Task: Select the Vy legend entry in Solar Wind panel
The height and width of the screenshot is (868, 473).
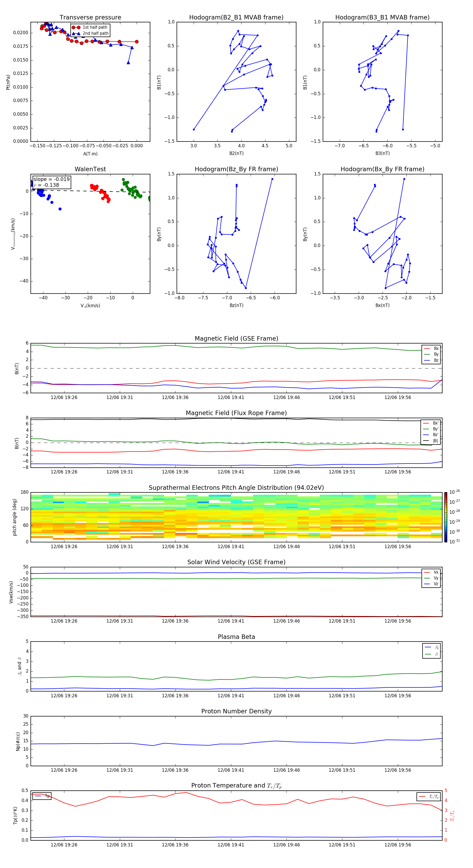Action: tap(431, 578)
